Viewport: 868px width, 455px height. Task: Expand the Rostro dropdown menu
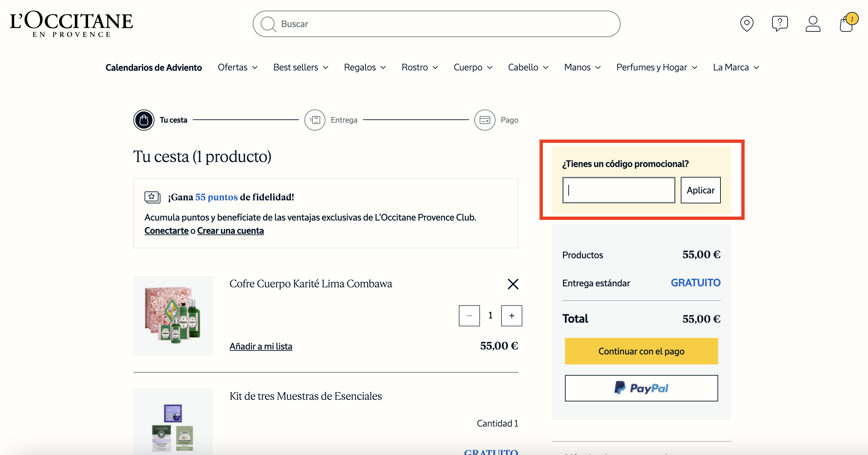click(x=420, y=67)
